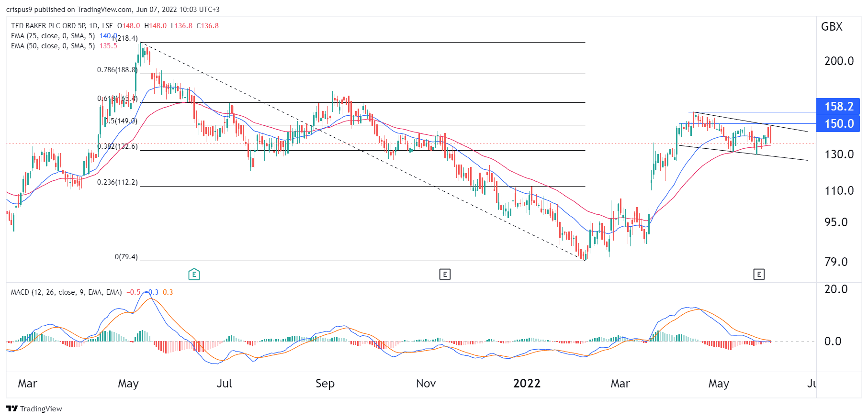Select the 0.236(112.2) Fibonacci level label
Viewport: 868px width, 419px height.
pyautogui.click(x=117, y=182)
